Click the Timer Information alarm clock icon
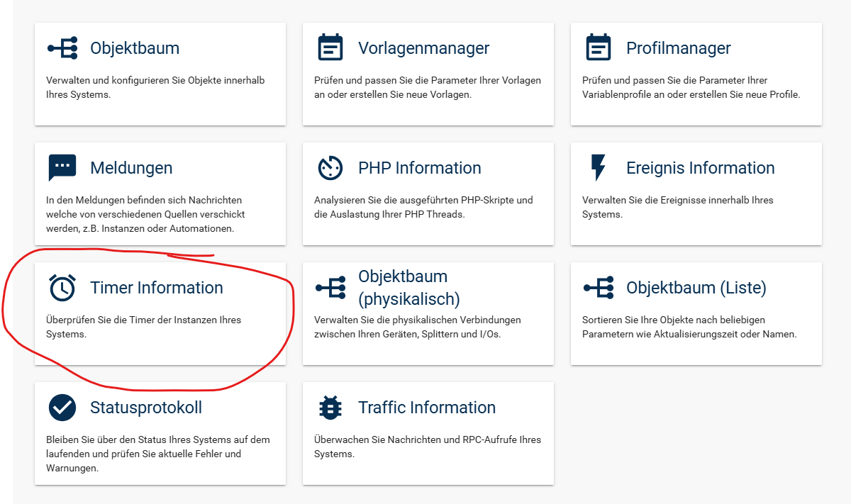This screenshot has width=851, height=504. pos(62,288)
